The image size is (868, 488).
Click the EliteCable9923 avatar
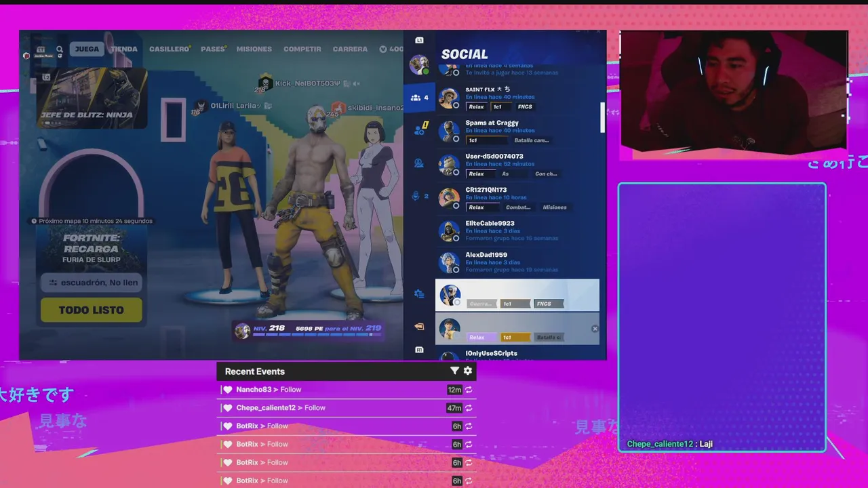(449, 231)
